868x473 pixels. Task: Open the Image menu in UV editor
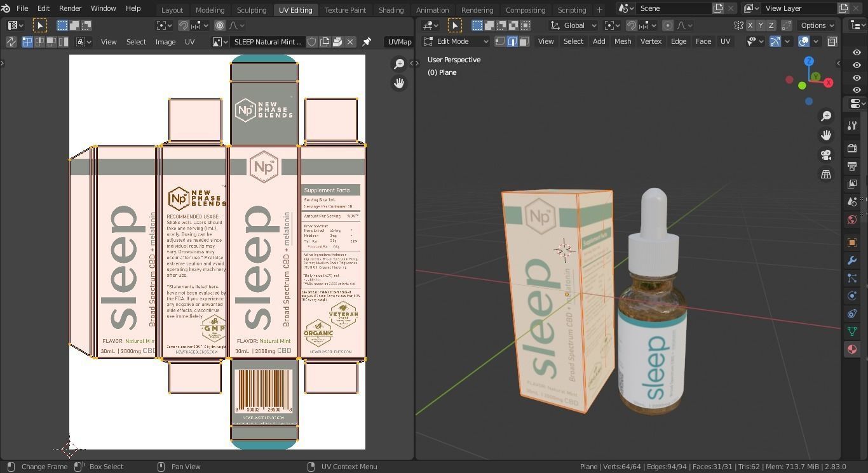point(165,42)
